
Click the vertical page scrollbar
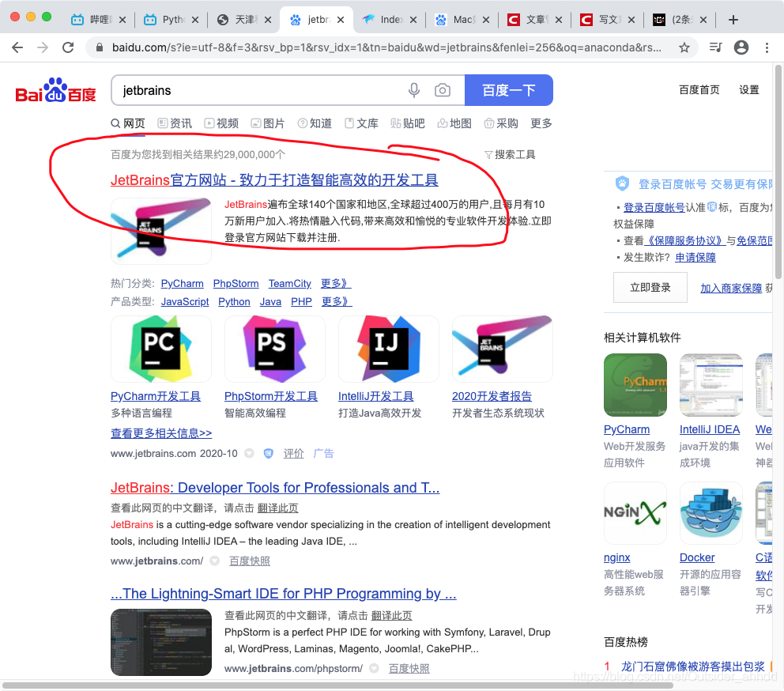click(x=778, y=172)
